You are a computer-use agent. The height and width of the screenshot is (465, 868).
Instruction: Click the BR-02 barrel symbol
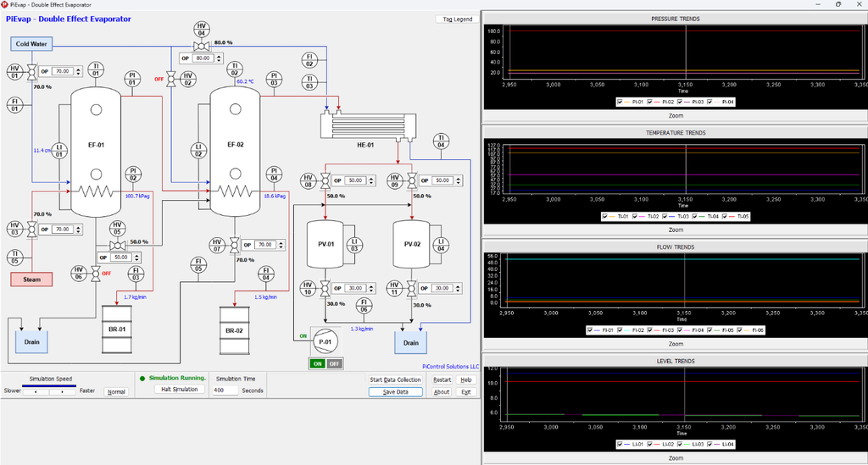234,330
